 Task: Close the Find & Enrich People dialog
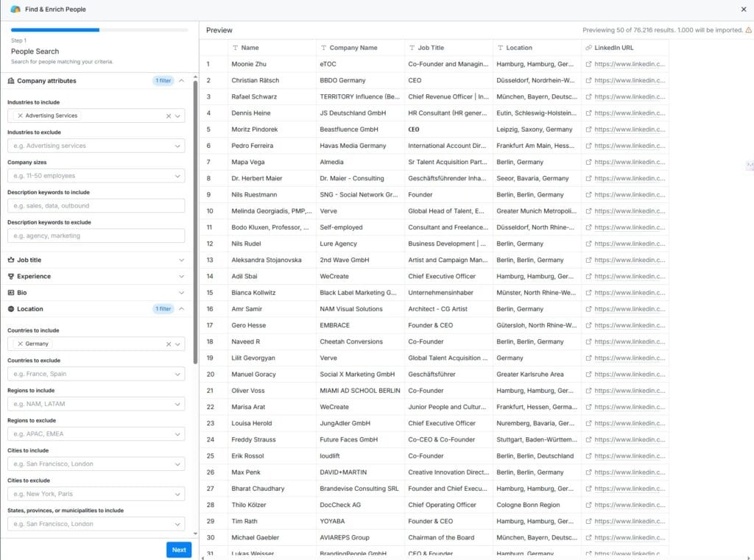click(744, 9)
